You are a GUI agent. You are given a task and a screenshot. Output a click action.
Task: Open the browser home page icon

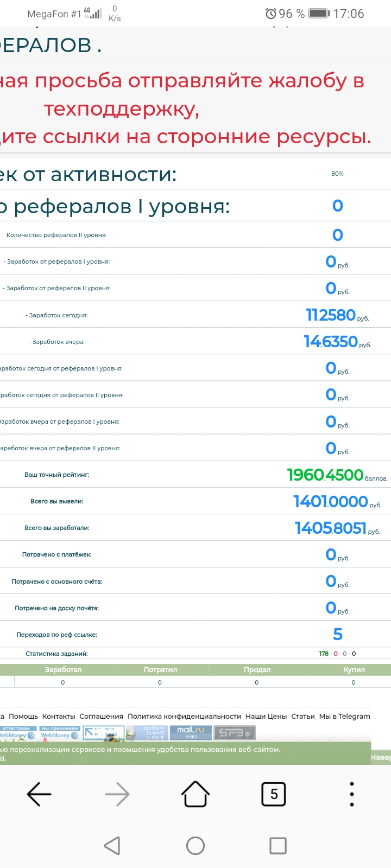click(x=195, y=794)
